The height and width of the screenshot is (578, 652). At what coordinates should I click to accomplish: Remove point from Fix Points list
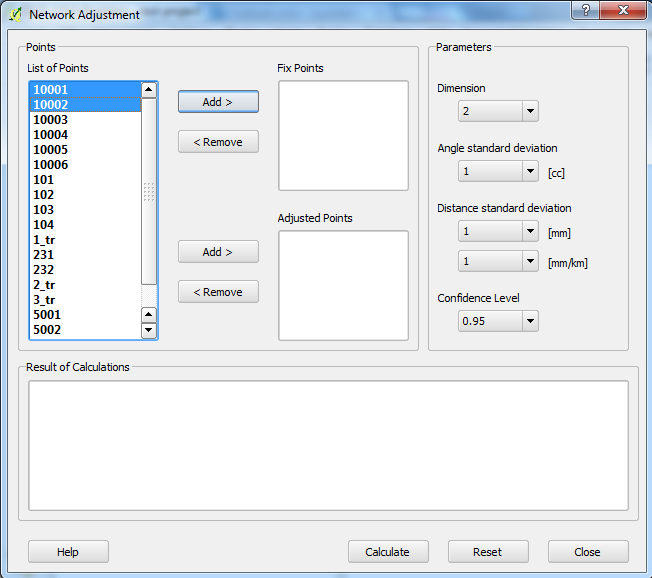pos(218,142)
